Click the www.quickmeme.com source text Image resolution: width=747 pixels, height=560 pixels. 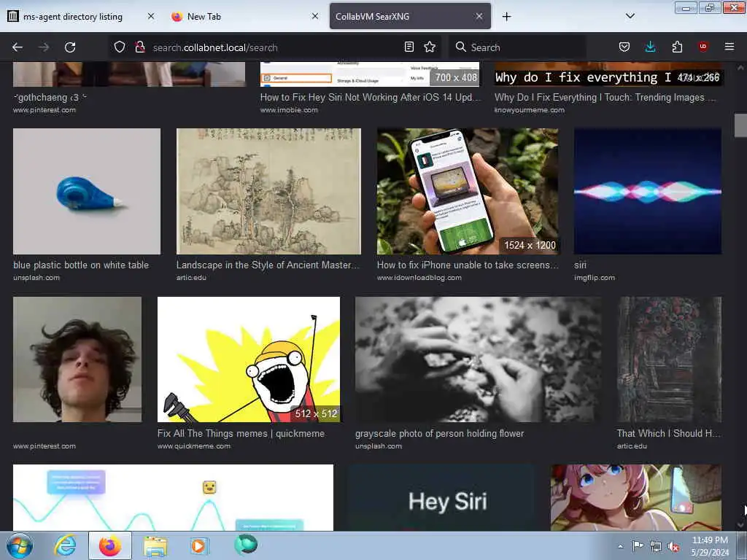click(194, 446)
